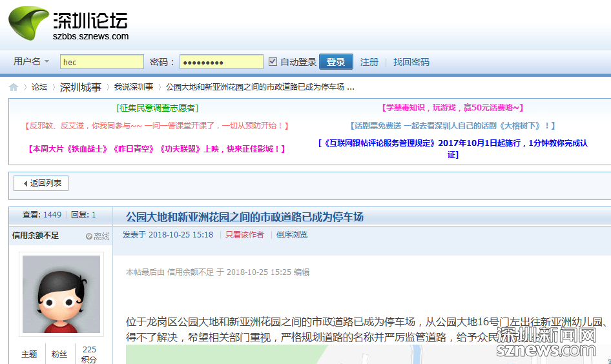This screenshot has height=364, width=611.
Task: Open 我说深圳事 breadcrumb link
Action: (134, 87)
